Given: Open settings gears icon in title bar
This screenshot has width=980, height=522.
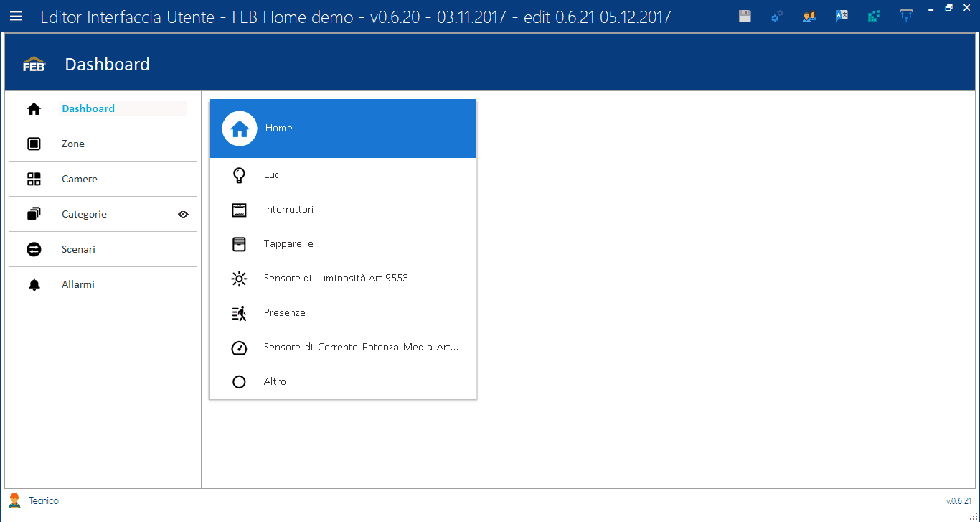Looking at the screenshot, I should (777, 16).
